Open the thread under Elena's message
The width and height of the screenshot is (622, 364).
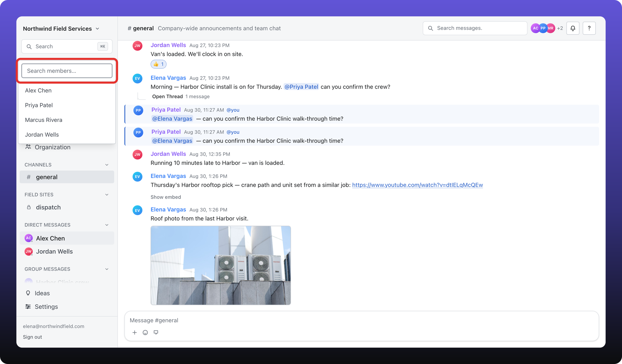[x=167, y=97]
